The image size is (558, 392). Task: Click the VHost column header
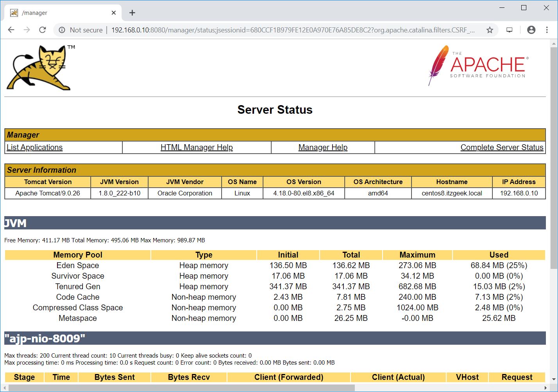click(x=467, y=377)
